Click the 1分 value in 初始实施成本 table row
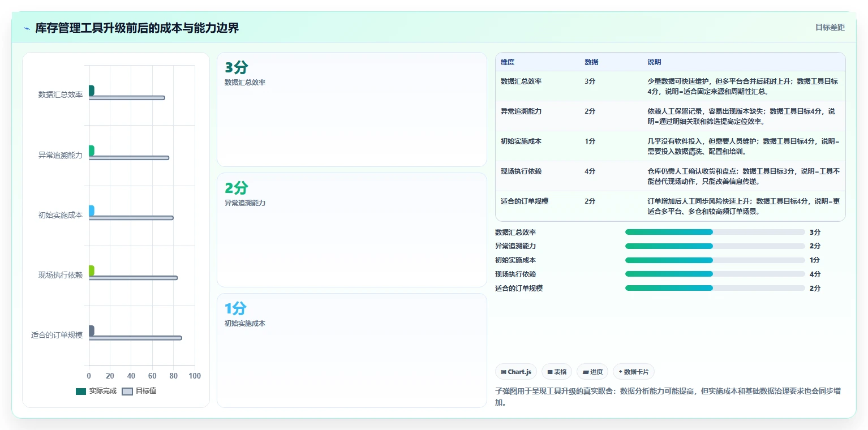The image size is (868, 430). 590,141
